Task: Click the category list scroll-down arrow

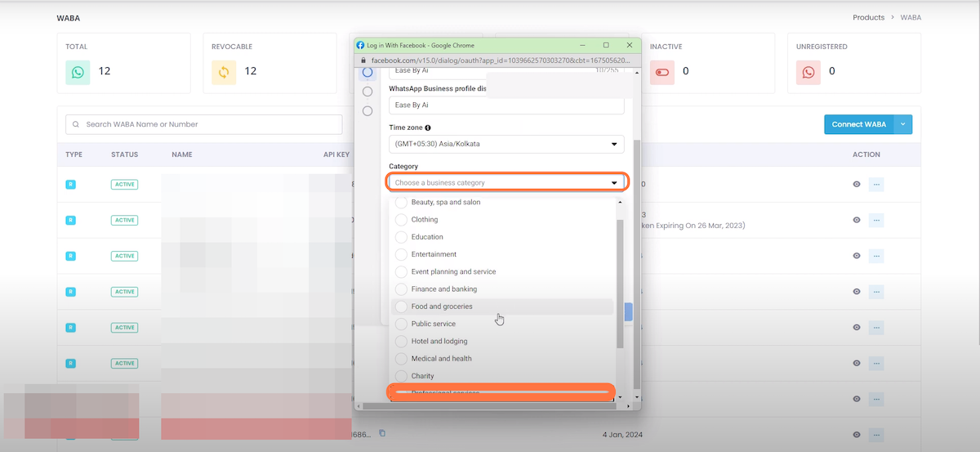Action: tap(619, 396)
